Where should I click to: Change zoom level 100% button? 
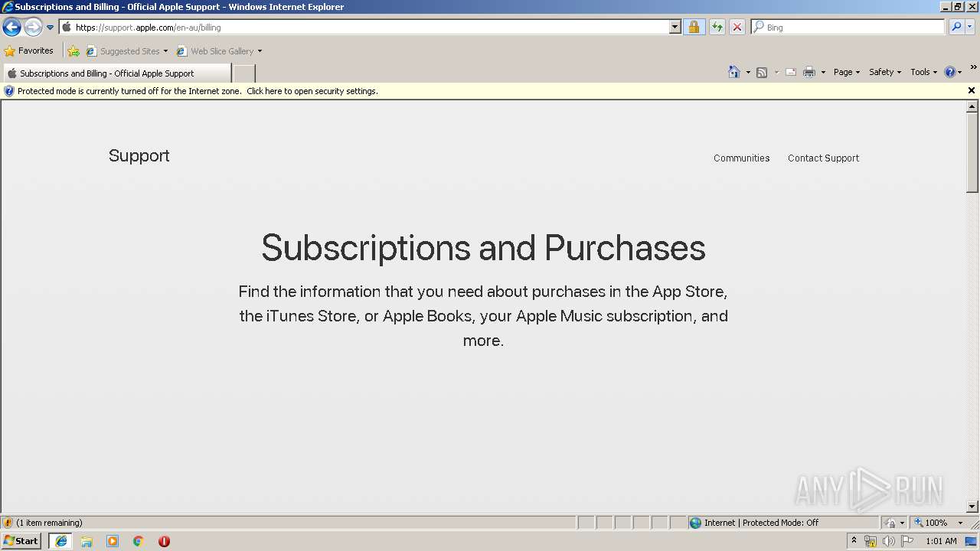click(931, 523)
